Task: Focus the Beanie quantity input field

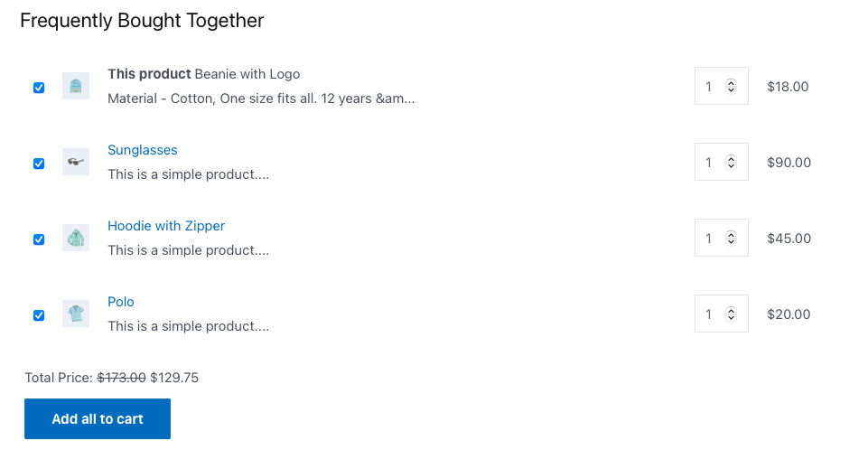Action: [722, 86]
